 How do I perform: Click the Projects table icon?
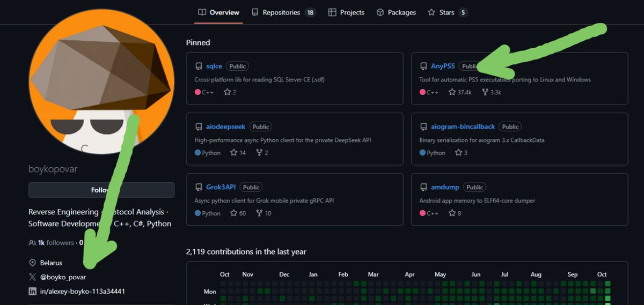pyautogui.click(x=332, y=12)
